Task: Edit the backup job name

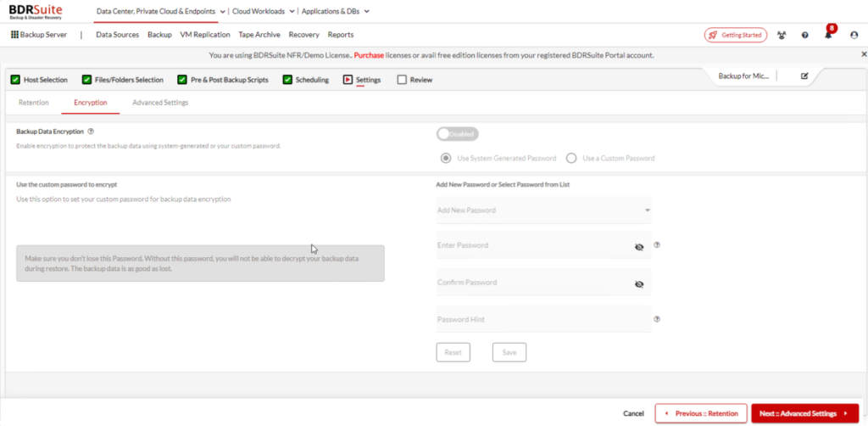Action: click(x=804, y=76)
